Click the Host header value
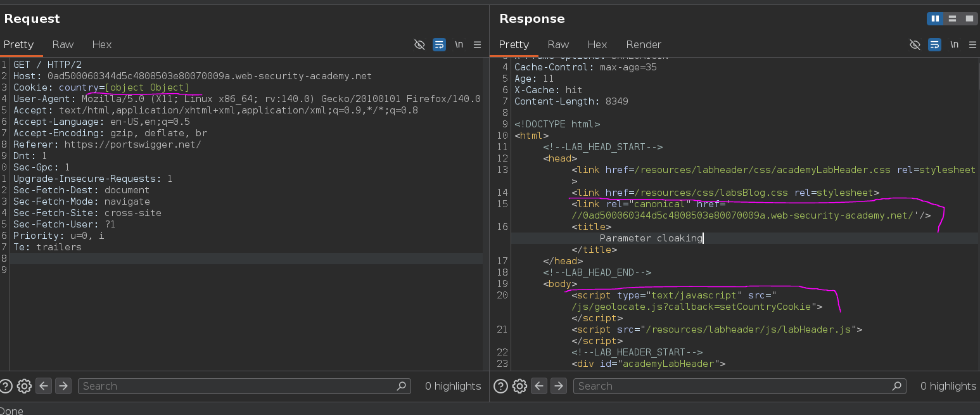The width and height of the screenshot is (980, 415). (210, 76)
